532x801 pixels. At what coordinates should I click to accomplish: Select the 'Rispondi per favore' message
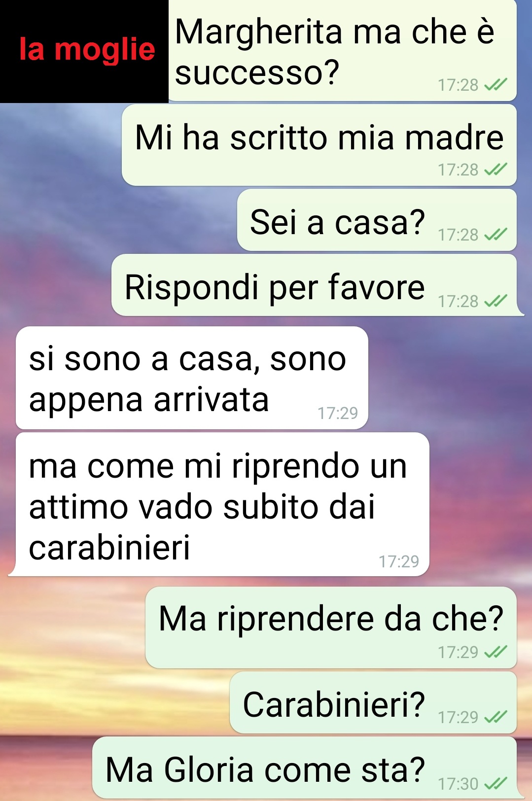pos(316,285)
